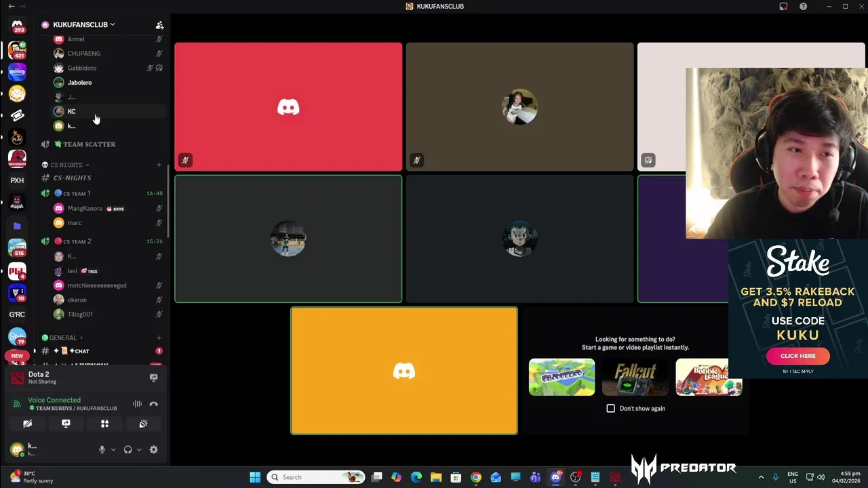Open the PGL server icon
The width and height of the screenshot is (868, 488).
[x=17, y=270]
